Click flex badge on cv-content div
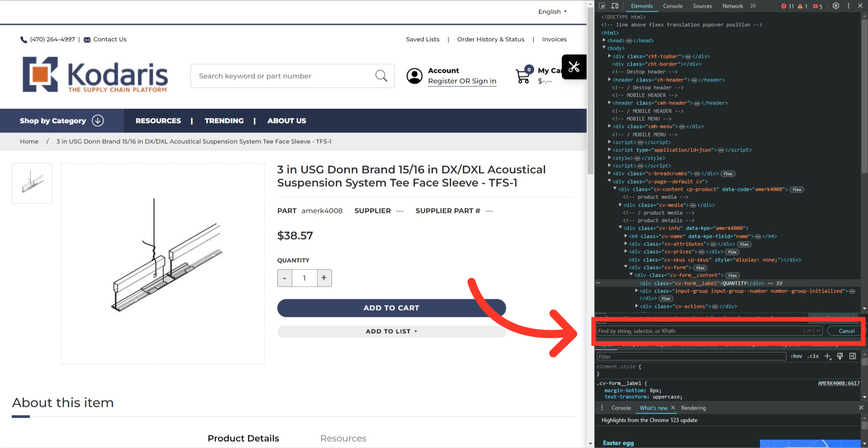Screen dimensions: 868x448 797,189
